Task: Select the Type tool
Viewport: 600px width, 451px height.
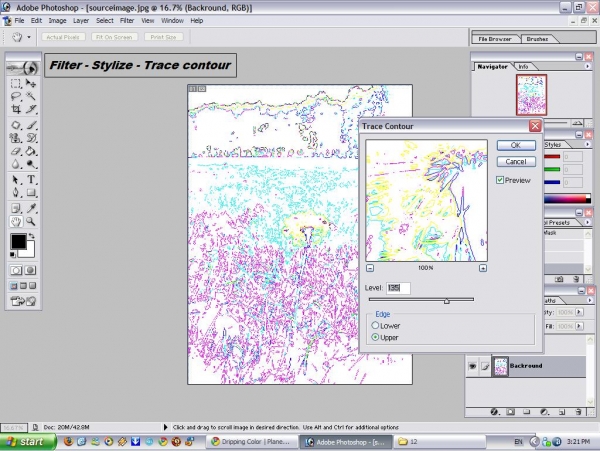Action: 31,179
